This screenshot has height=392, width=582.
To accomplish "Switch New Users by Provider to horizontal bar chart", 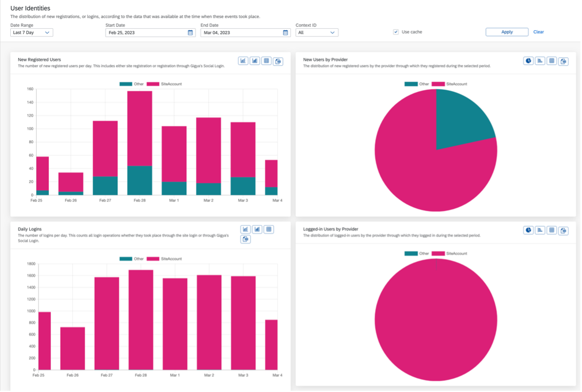I will point(540,61).
